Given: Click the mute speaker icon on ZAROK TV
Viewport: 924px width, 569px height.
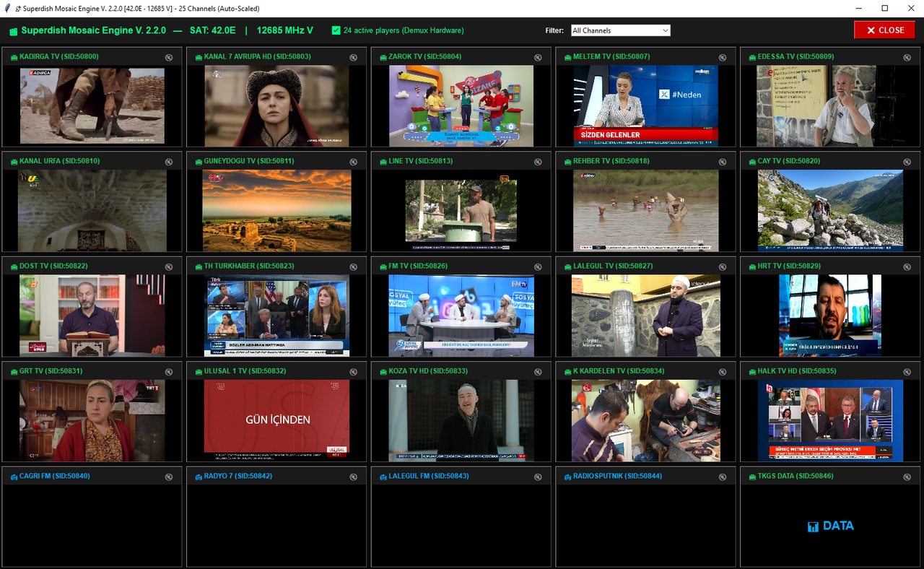Looking at the screenshot, I should coord(538,57).
